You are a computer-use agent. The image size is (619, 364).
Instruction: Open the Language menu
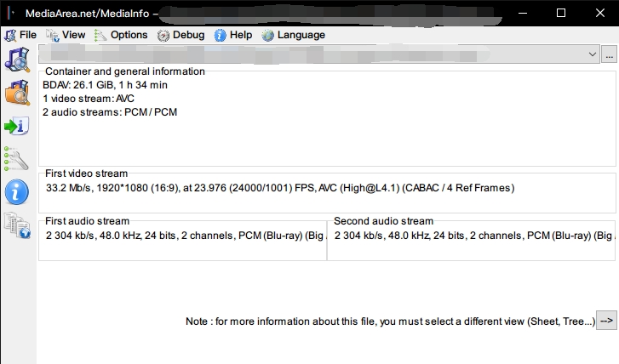[x=293, y=35]
